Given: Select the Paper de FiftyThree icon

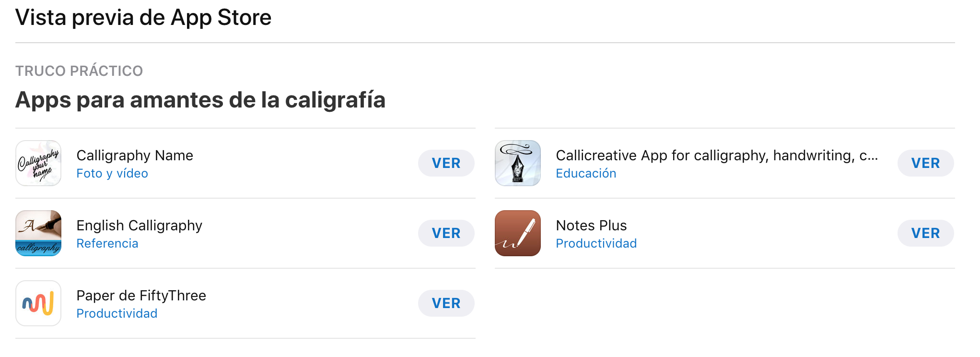Looking at the screenshot, I should tap(38, 303).
